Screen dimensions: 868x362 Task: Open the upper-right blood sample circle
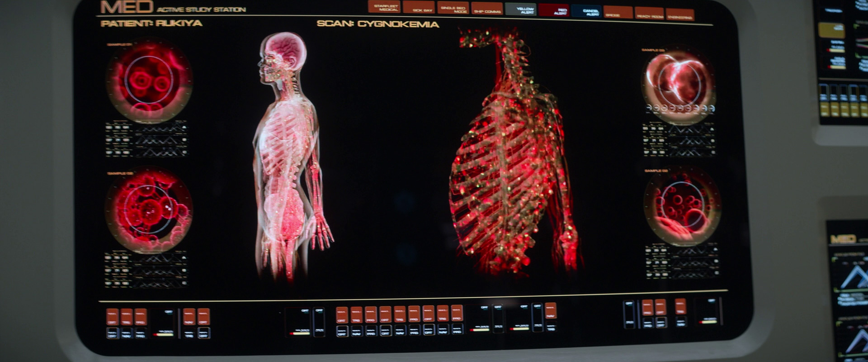tap(678, 85)
